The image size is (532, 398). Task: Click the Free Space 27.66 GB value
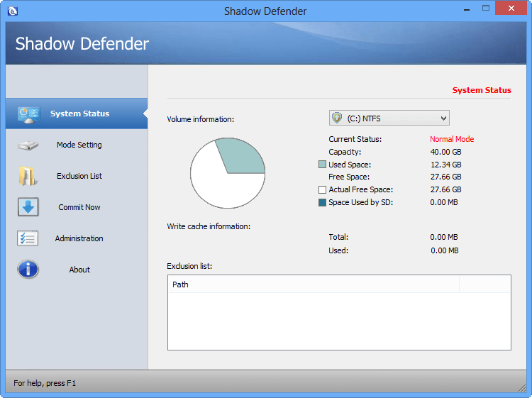pos(446,177)
